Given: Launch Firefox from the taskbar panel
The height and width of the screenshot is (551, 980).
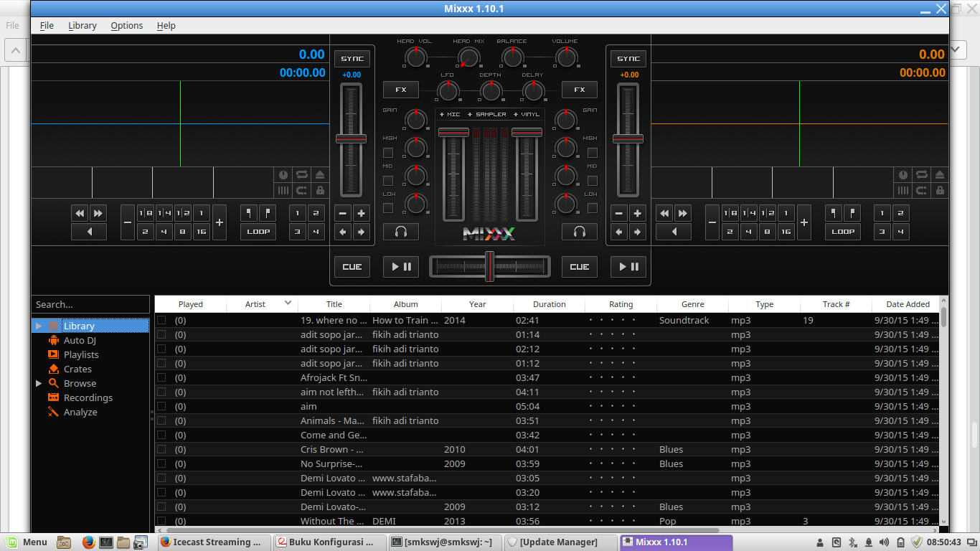Looking at the screenshot, I should 88,542.
